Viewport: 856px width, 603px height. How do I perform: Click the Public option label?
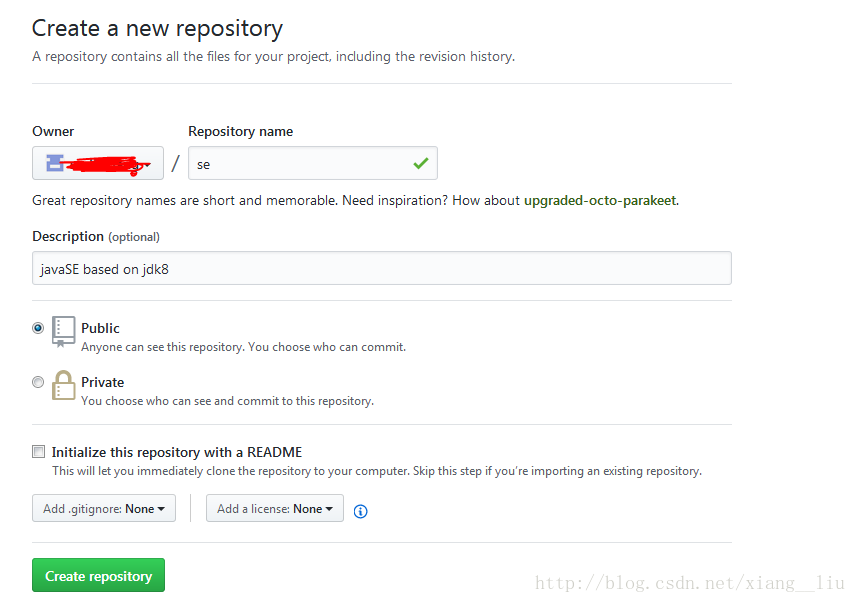[100, 328]
